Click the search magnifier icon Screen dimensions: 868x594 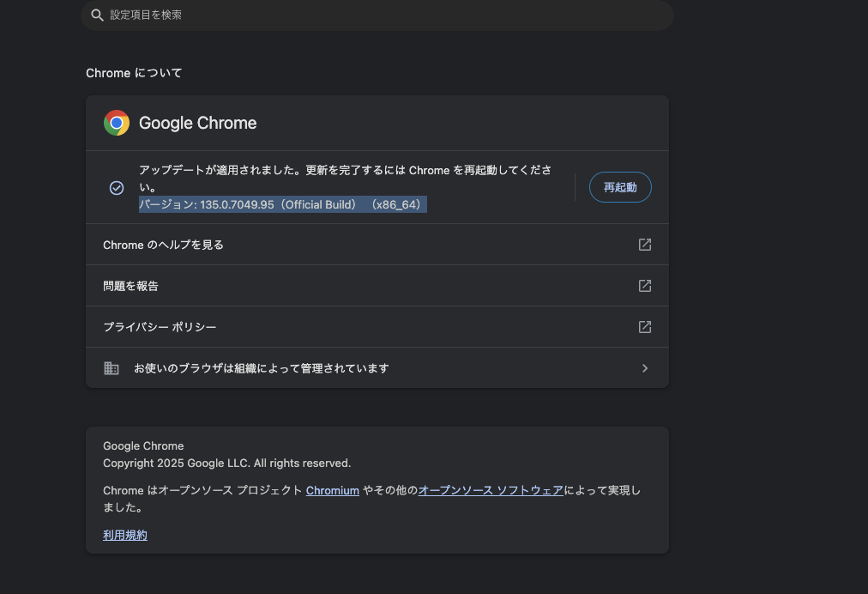(x=98, y=15)
